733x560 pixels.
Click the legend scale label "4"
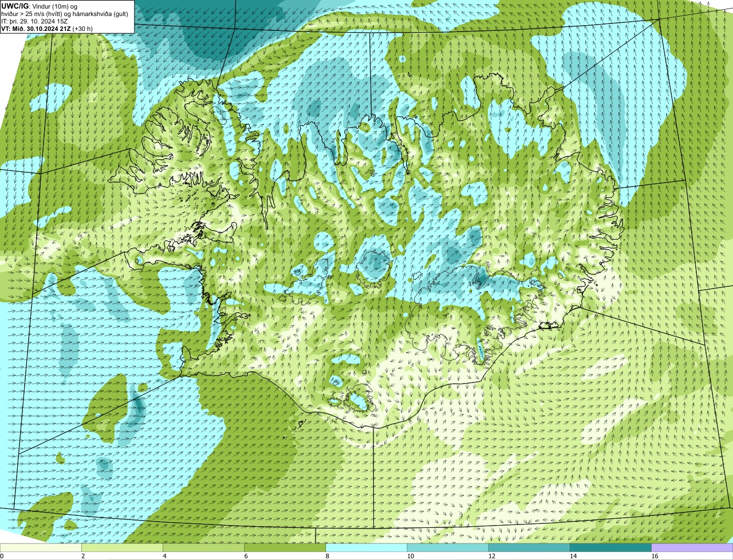click(x=164, y=556)
